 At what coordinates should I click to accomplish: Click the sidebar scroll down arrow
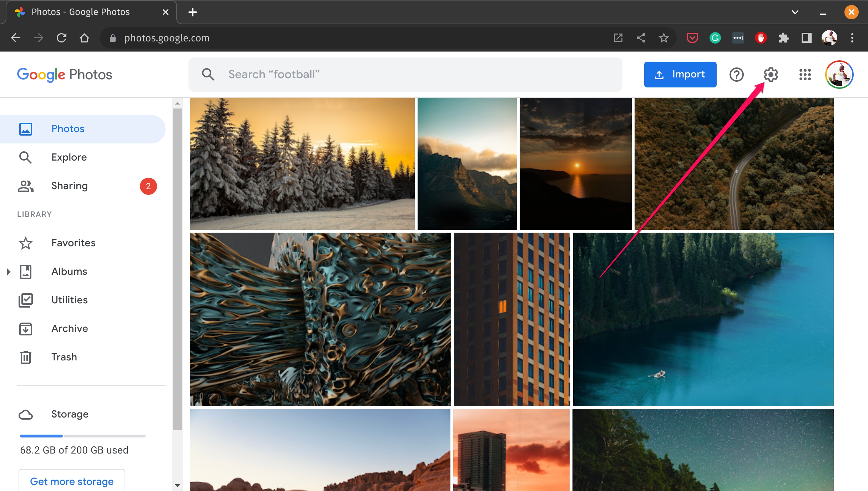pyautogui.click(x=177, y=485)
